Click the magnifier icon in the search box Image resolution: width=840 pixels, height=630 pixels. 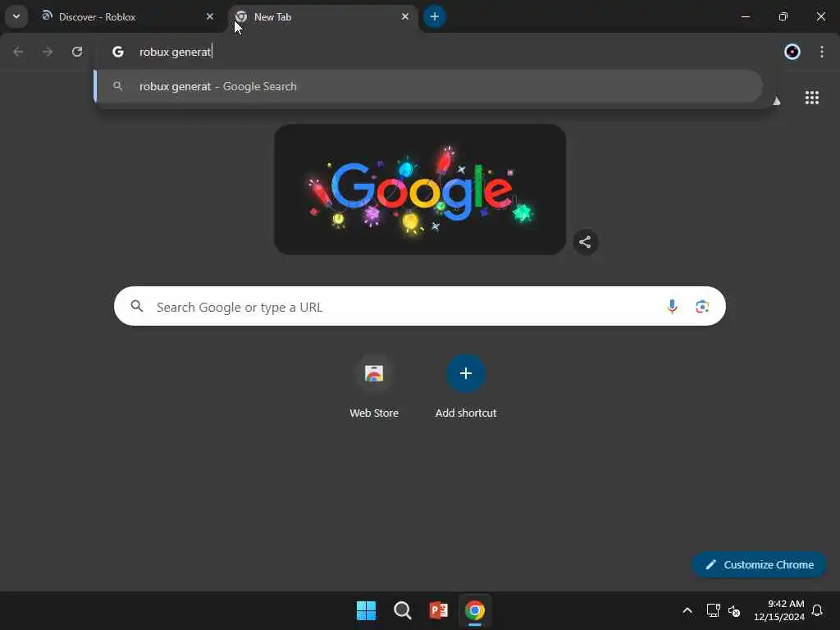(x=137, y=307)
